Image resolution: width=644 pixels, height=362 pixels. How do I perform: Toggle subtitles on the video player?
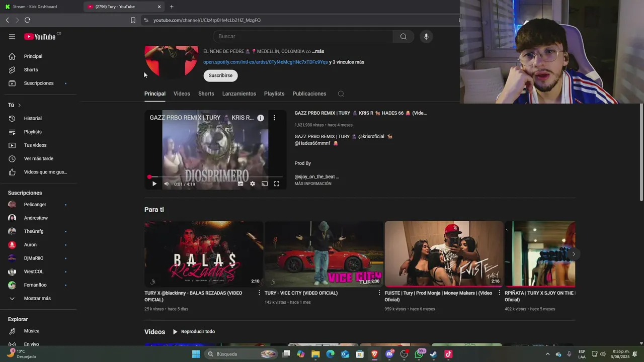240,184
